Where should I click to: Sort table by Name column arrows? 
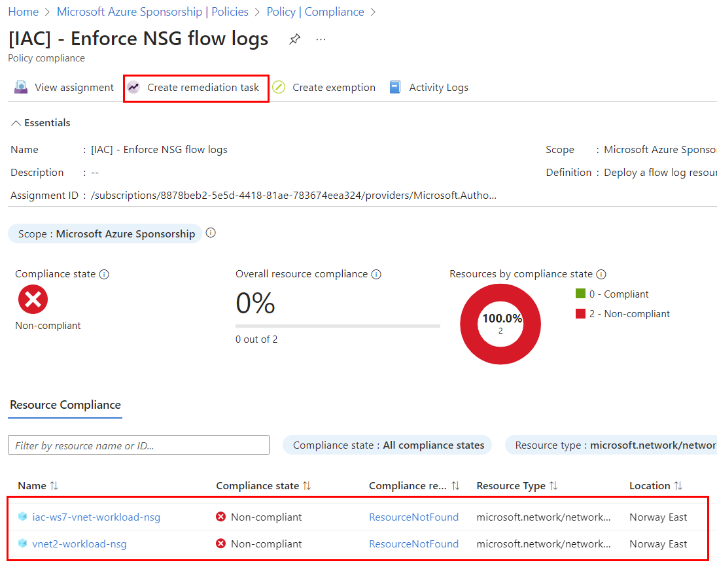pyautogui.click(x=54, y=486)
